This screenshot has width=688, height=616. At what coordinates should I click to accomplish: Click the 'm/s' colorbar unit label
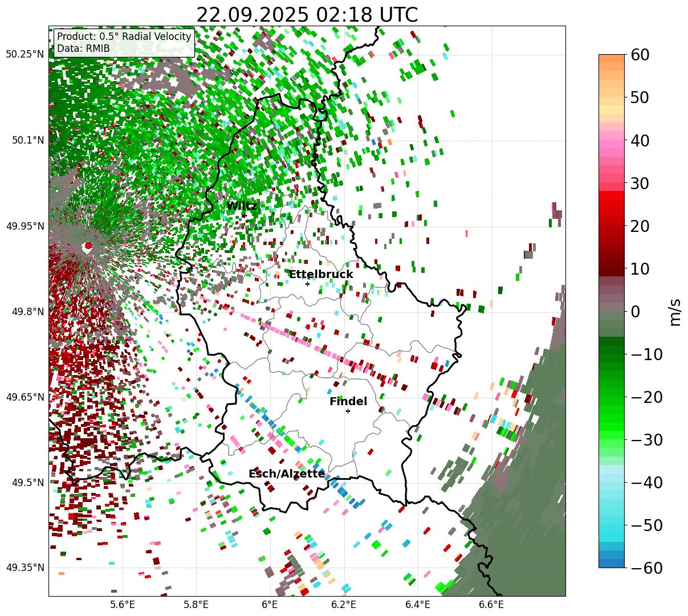pyautogui.click(x=675, y=312)
